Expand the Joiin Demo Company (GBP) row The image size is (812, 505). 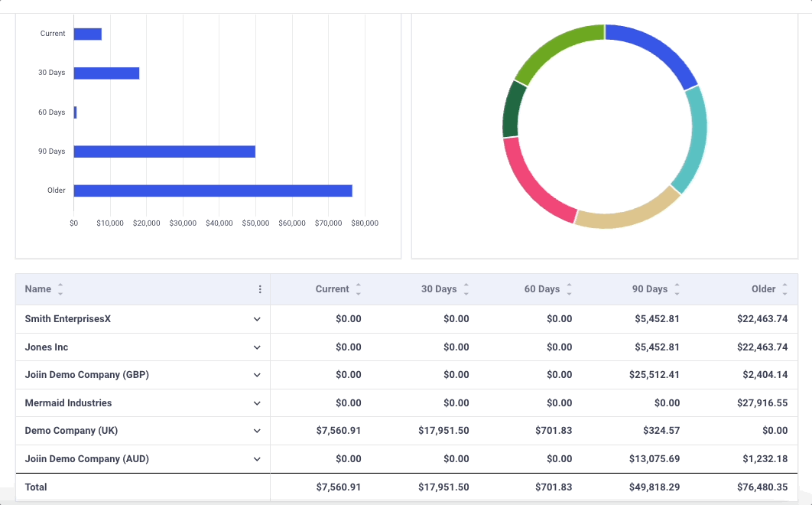(257, 375)
